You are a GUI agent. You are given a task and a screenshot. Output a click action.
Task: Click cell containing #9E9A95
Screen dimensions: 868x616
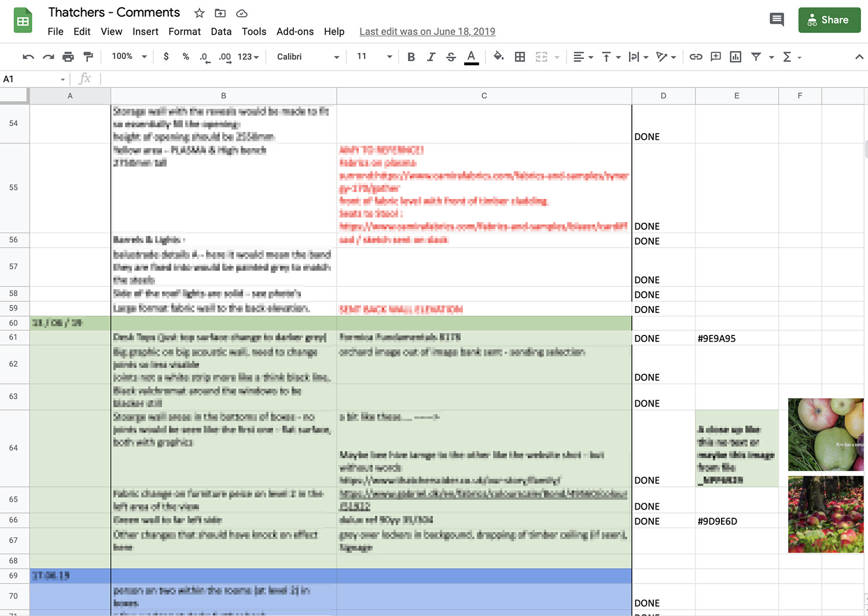(737, 338)
